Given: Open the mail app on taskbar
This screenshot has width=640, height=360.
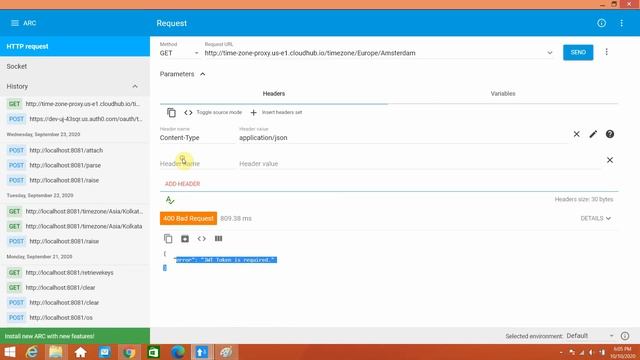Looking at the screenshot, I should tap(104, 352).
